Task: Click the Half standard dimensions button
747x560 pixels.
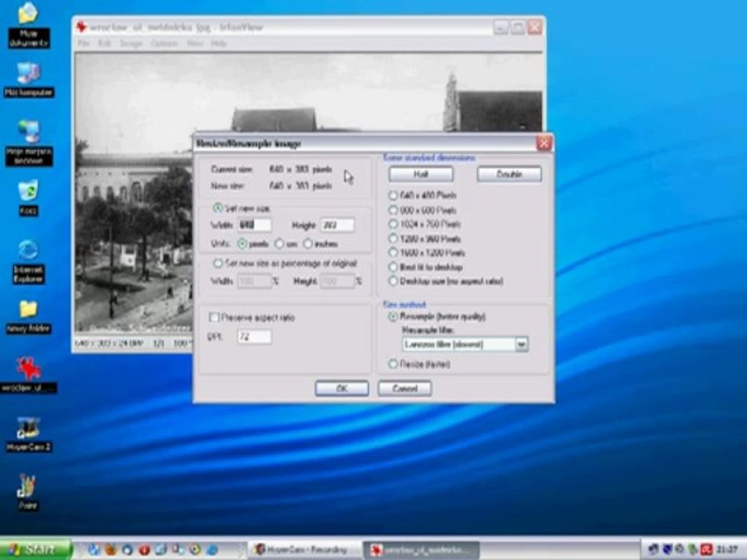Action: [x=420, y=174]
